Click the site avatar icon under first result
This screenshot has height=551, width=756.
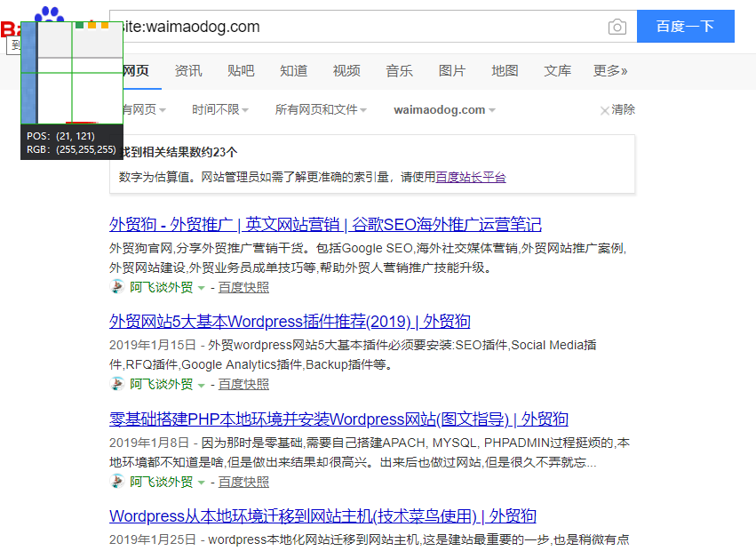click(116, 286)
